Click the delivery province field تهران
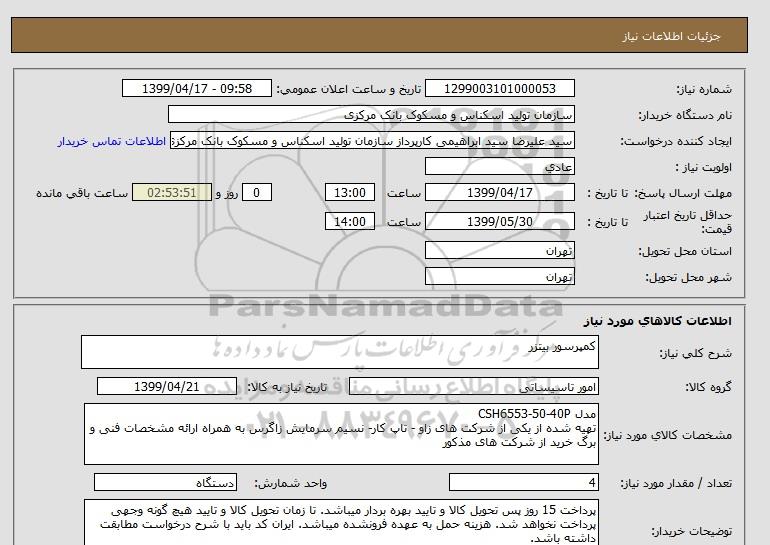This screenshot has height=545, width=770. [x=499, y=251]
